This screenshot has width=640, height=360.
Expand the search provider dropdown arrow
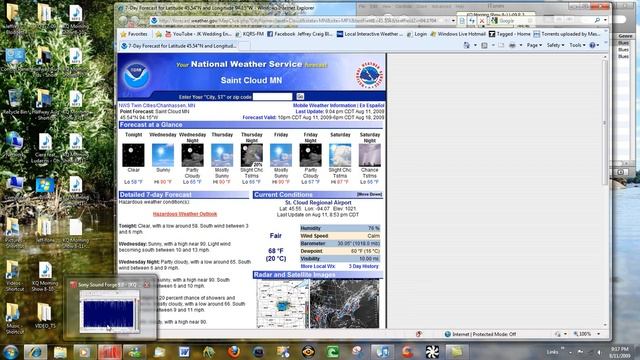coord(605,20)
